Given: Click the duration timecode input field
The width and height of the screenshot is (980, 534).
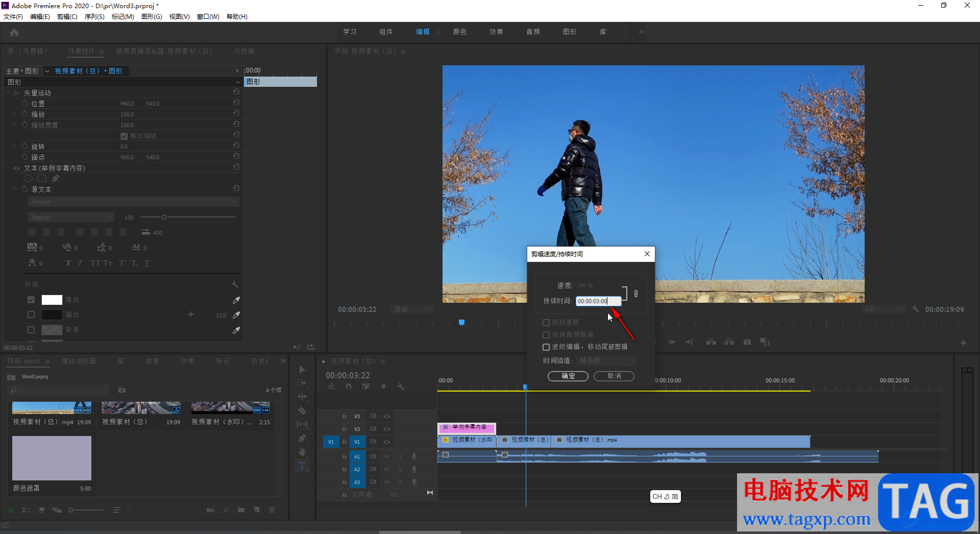Looking at the screenshot, I should pos(598,301).
